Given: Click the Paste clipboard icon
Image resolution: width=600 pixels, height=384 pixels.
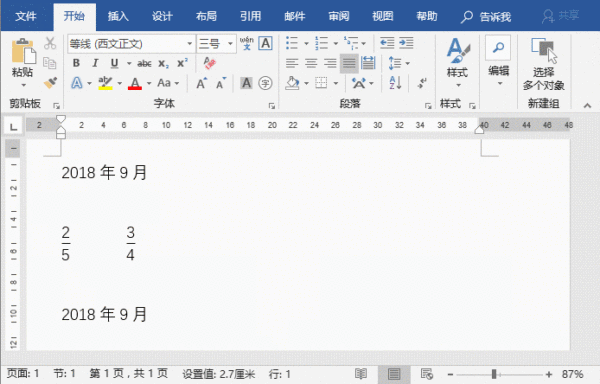Looking at the screenshot, I should point(23,51).
